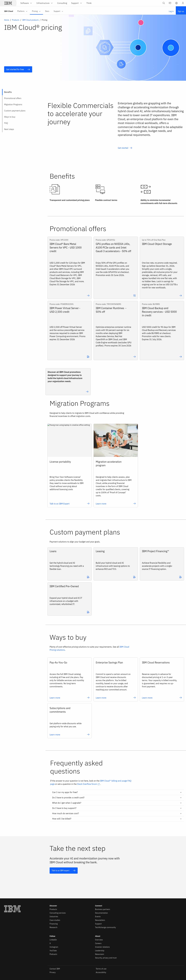Click the icon on the Loans card

pyautogui.click(x=88, y=577)
